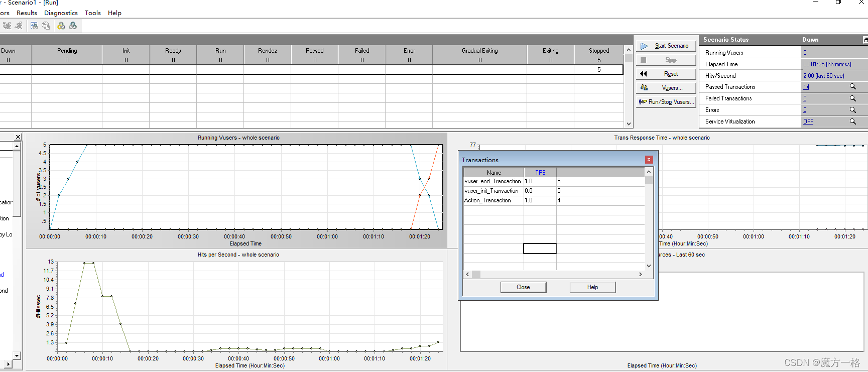Viewport: 868px width, 372px height.
Task: Select the Stopped column header
Action: [599, 51]
